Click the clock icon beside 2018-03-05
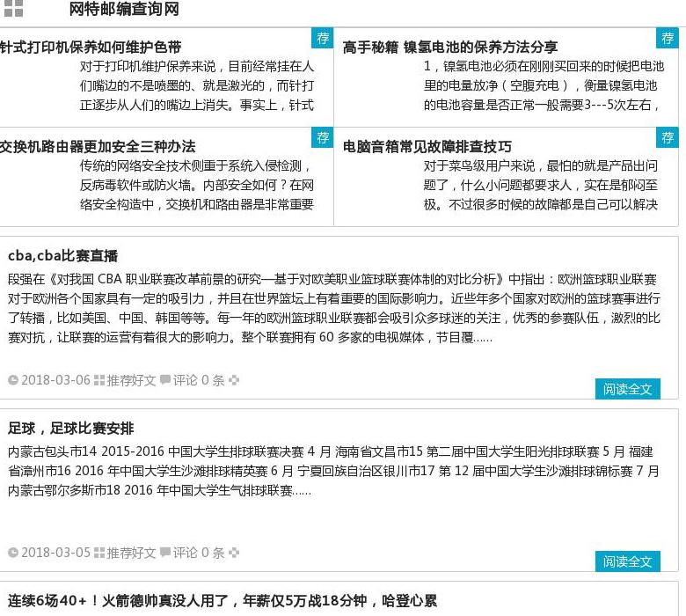 point(13,553)
